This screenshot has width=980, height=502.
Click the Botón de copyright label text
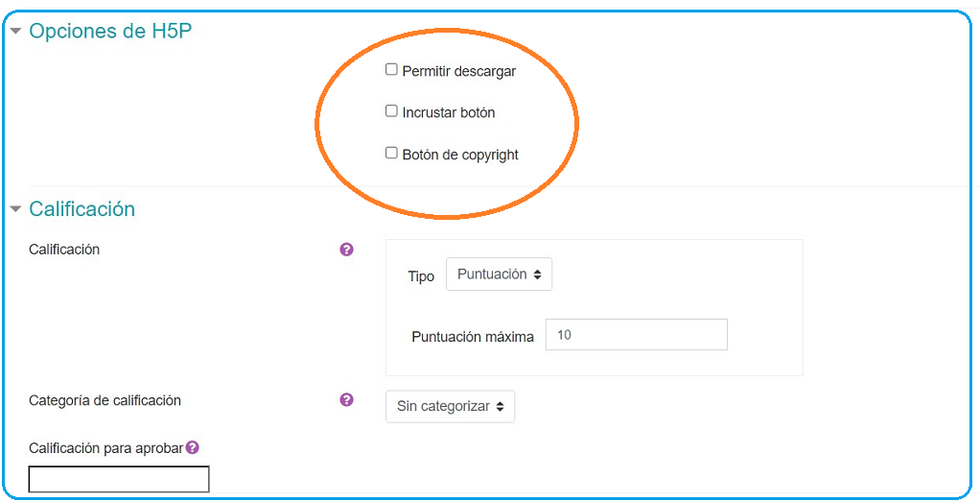pos(460,155)
